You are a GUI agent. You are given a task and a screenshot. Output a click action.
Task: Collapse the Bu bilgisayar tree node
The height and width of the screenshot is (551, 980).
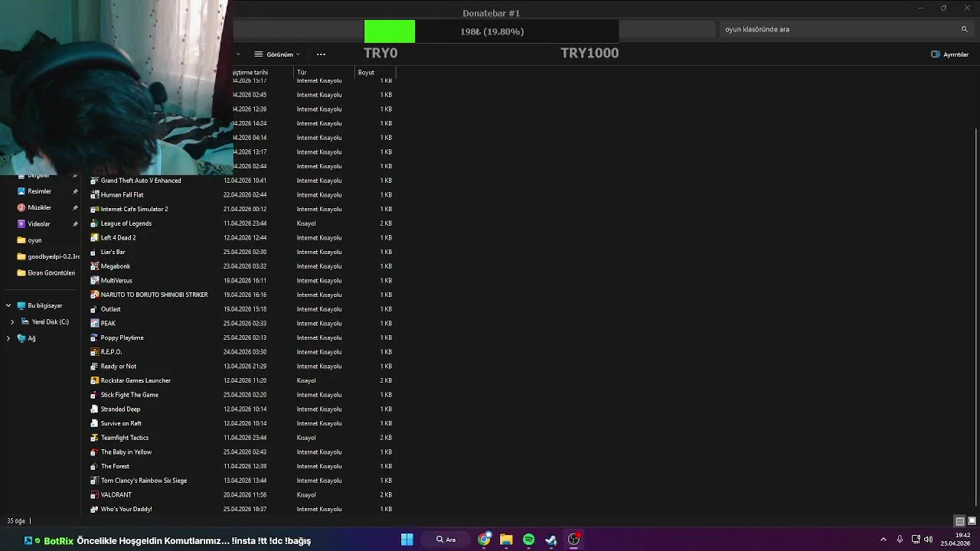(x=8, y=305)
